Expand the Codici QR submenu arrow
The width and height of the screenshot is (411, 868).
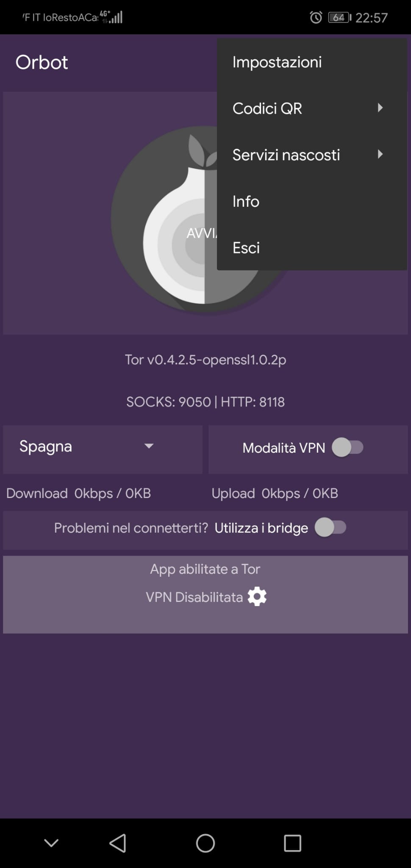(x=380, y=108)
